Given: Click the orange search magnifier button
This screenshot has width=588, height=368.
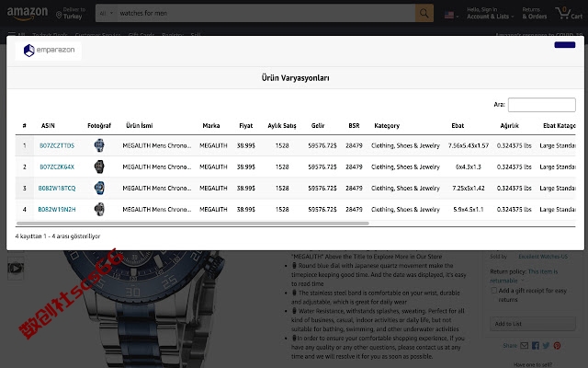Looking at the screenshot, I should click(x=424, y=13).
